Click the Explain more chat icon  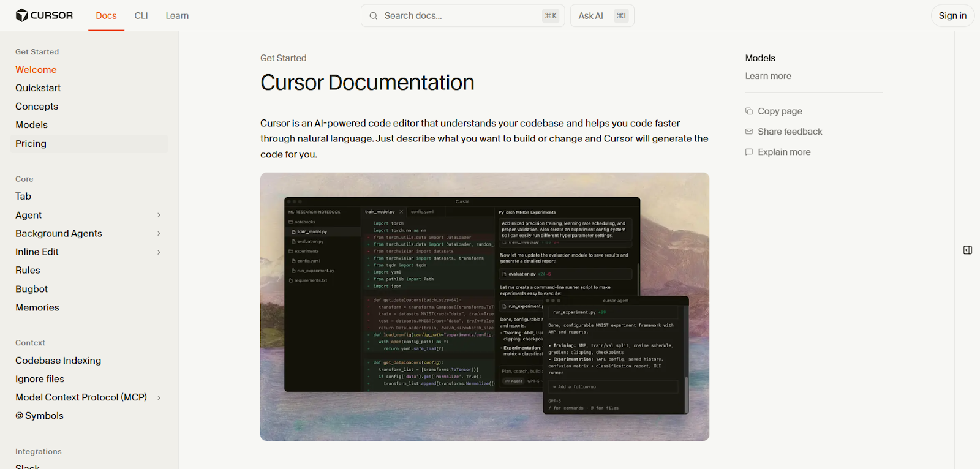coord(748,152)
